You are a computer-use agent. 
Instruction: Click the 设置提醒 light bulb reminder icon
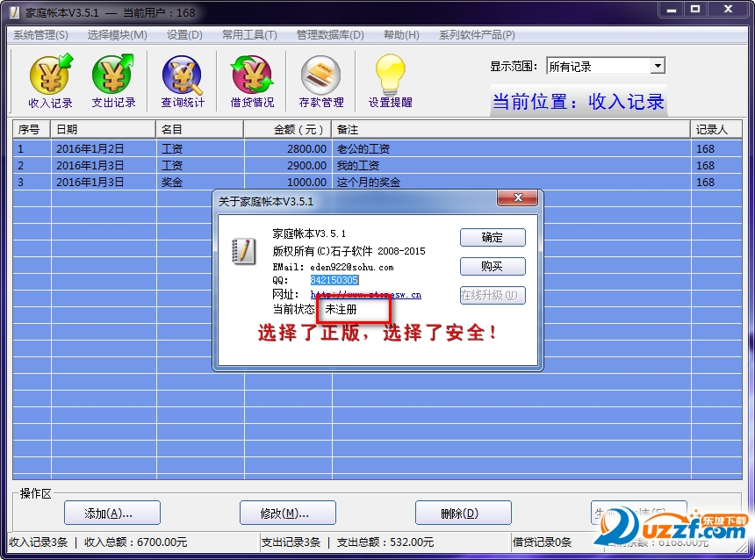[390, 75]
